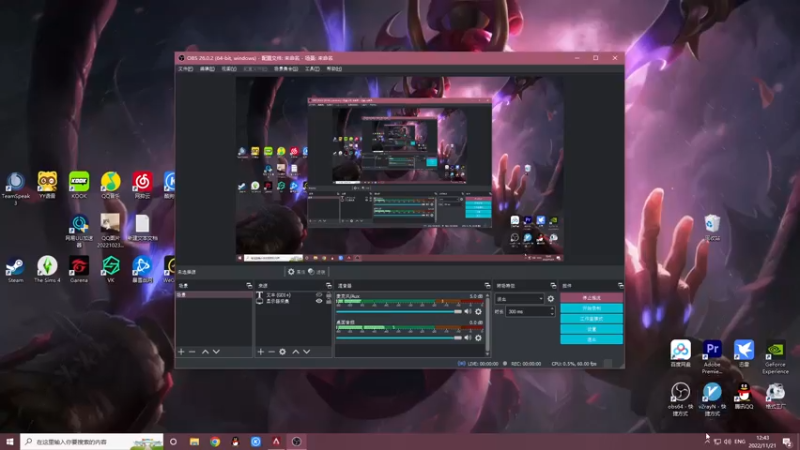800x450 pixels.
Task: Click the Properties gear button in source toolbar
Action: tap(296, 272)
